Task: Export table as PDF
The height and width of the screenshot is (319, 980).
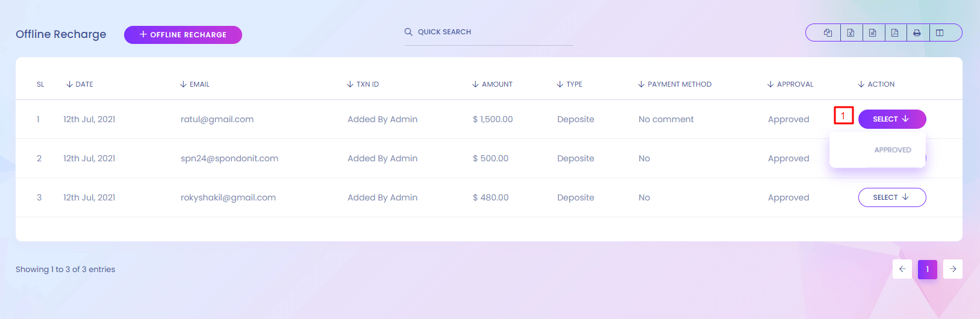Action: pos(895,33)
